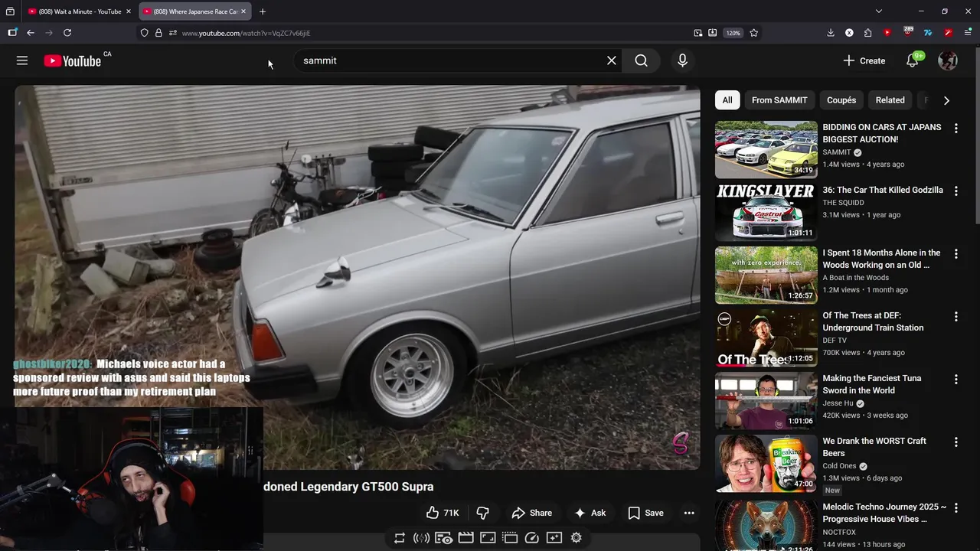The width and height of the screenshot is (980, 551).
Task: Toggle the eye visibility icon in toolbar
Action: [443, 538]
